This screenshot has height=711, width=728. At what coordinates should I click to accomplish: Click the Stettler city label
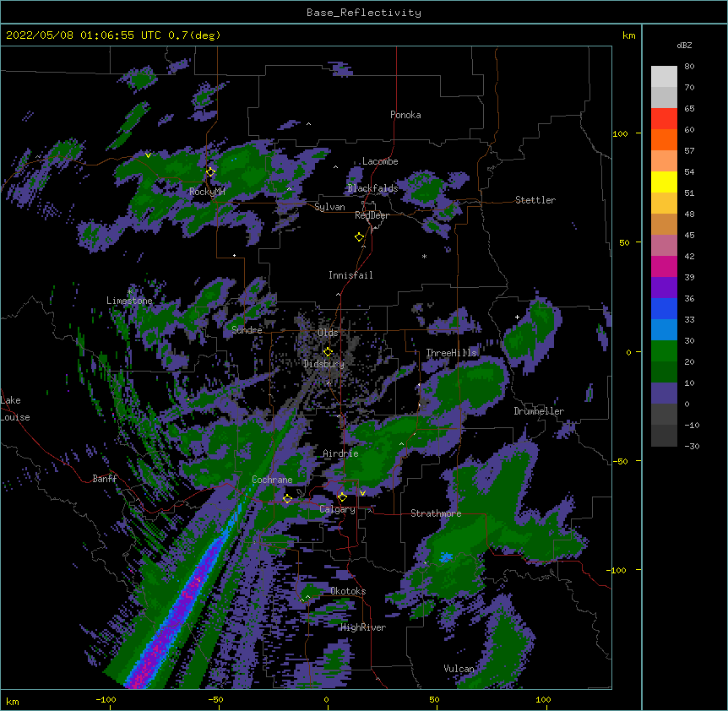pos(535,200)
